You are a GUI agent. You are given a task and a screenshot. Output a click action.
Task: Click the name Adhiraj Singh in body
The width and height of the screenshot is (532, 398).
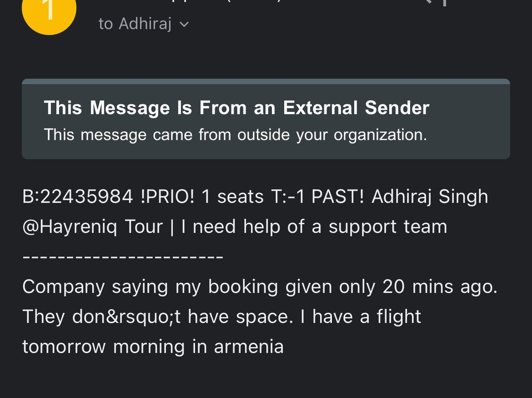coord(430,197)
